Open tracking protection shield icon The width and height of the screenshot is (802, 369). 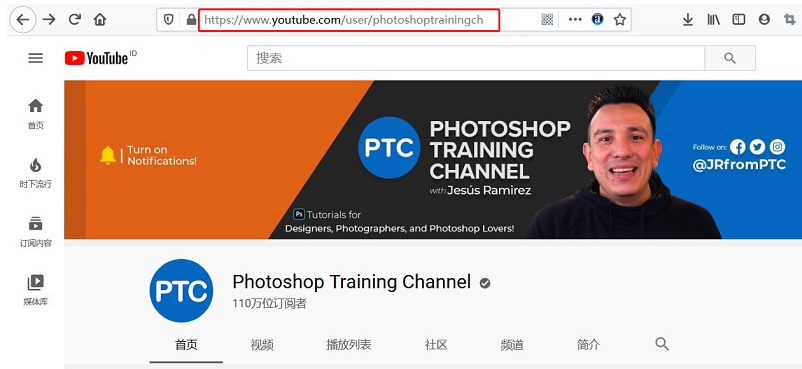click(168, 20)
